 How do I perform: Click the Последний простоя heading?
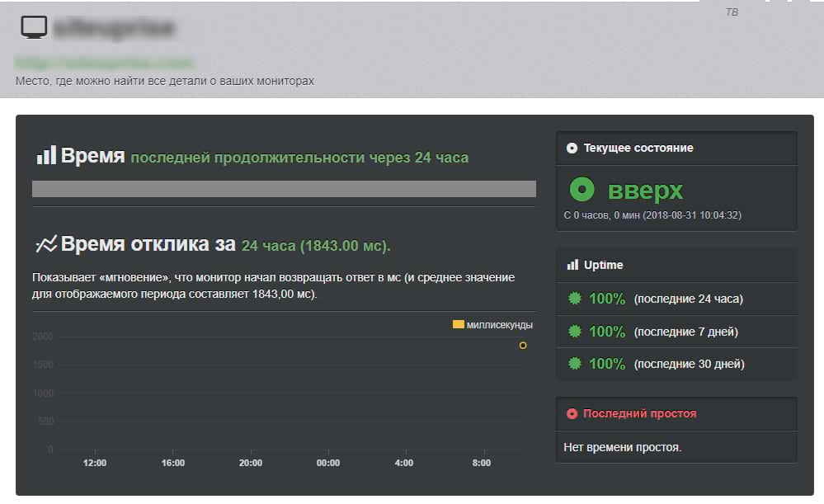(x=639, y=413)
